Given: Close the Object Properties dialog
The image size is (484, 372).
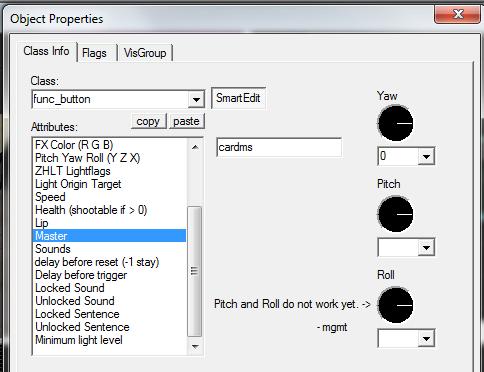Looking at the screenshot, I should tap(458, 14).
